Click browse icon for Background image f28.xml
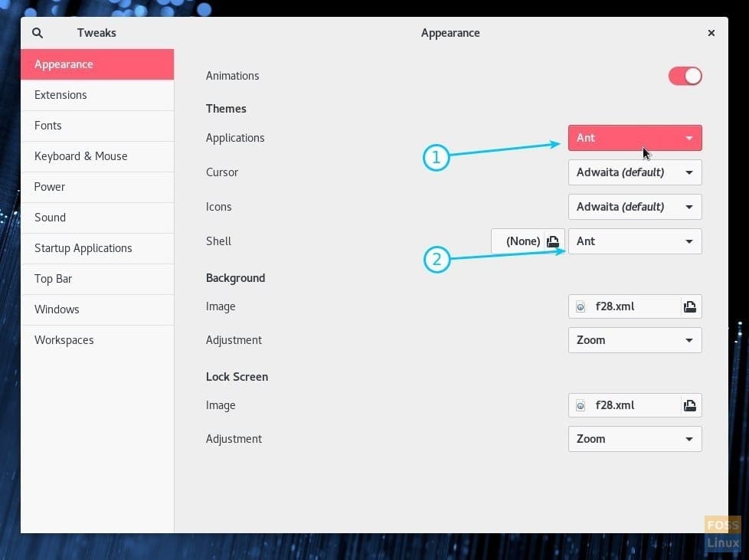Viewport: 749px width, 560px height. click(x=690, y=306)
